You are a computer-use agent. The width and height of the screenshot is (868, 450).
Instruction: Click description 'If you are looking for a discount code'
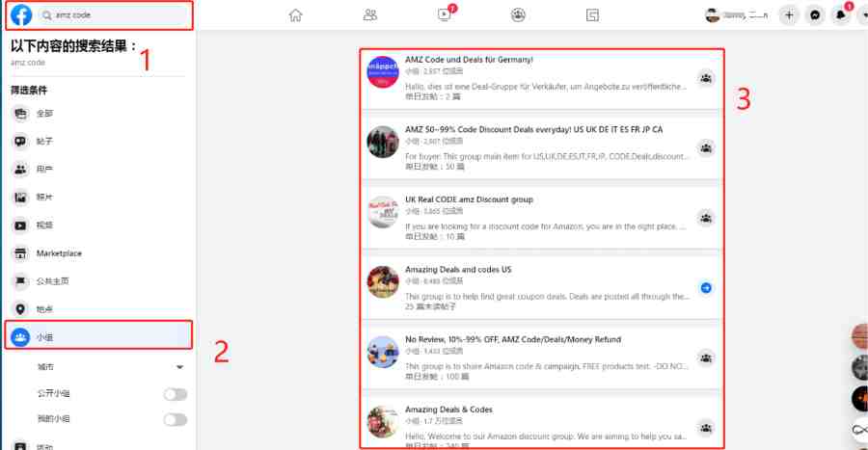[x=545, y=226]
